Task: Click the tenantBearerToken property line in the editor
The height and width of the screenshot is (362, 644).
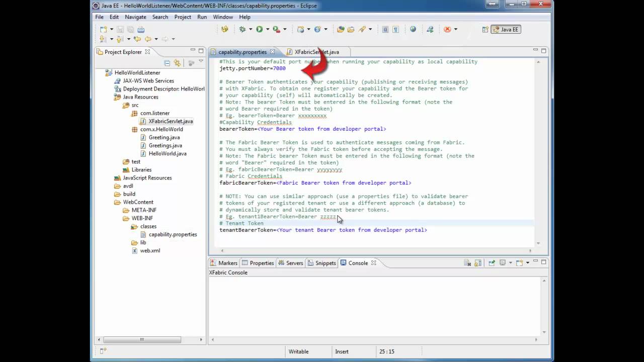Action: tap(323, 230)
